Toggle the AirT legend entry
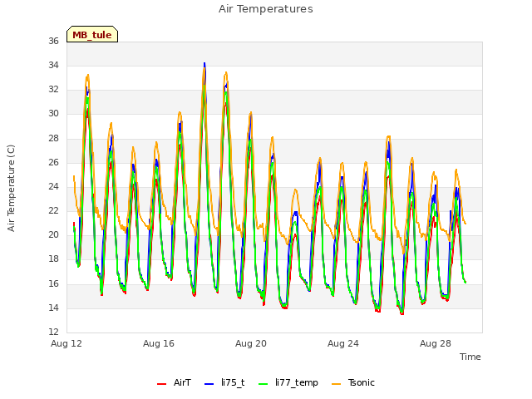The image size is (532, 399). [x=174, y=382]
